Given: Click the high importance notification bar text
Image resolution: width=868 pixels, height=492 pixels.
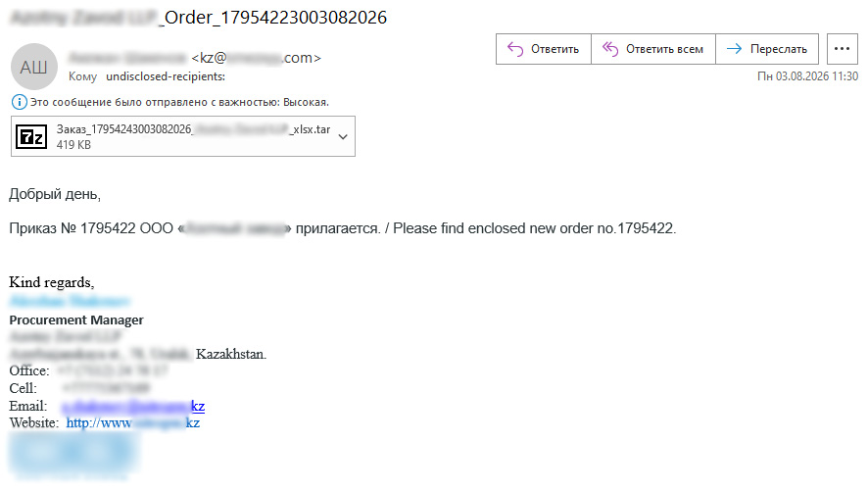Looking at the screenshot, I should click(179, 102).
